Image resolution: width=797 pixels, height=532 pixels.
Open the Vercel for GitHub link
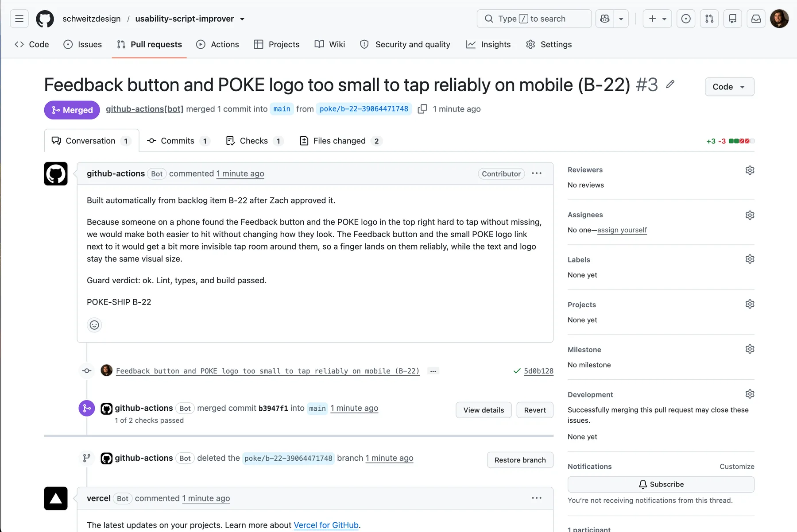tap(326, 525)
